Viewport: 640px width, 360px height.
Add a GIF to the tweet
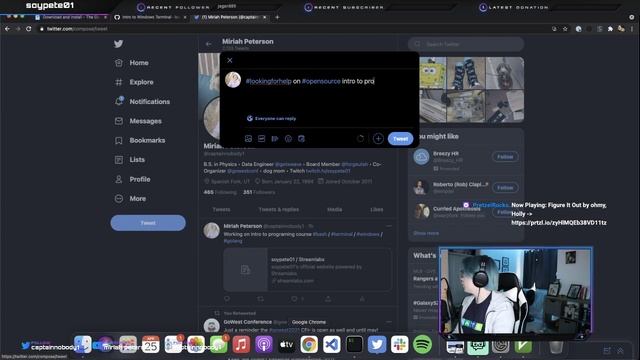[x=262, y=139]
